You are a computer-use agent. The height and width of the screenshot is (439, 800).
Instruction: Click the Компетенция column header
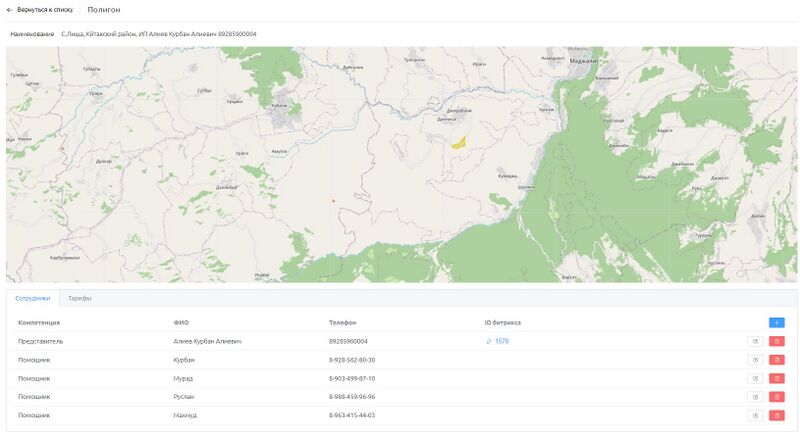coord(39,323)
